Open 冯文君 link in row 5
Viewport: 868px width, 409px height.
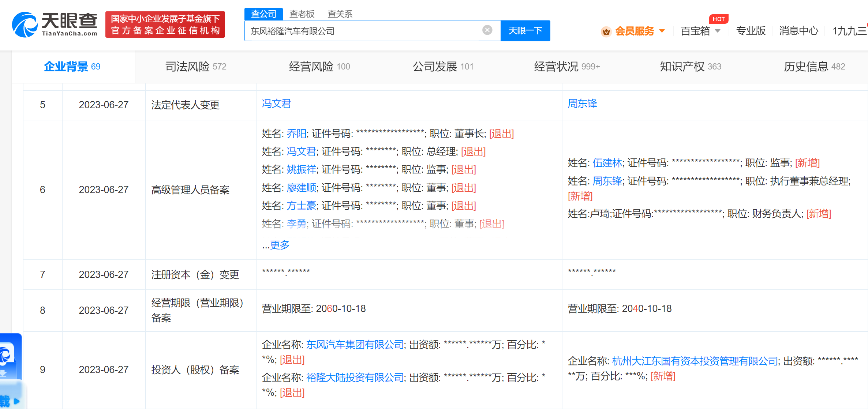click(276, 104)
